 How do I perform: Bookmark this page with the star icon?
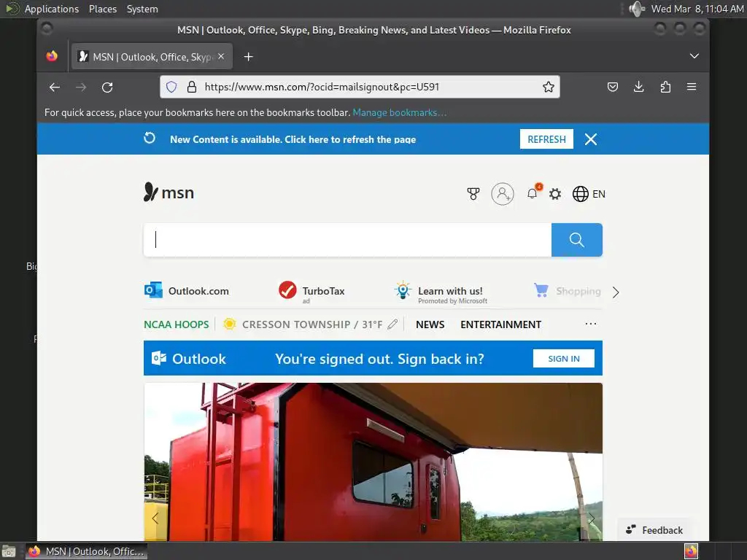point(549,87)
